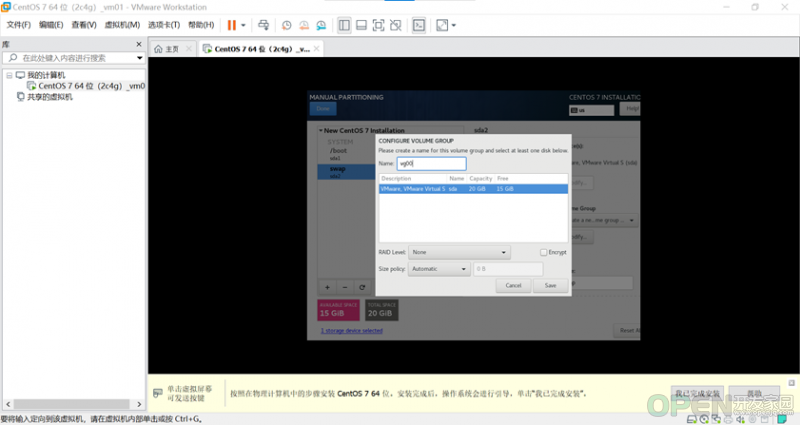Click the minus remove mount point button

pyautogui.click(x=345, y=287)
